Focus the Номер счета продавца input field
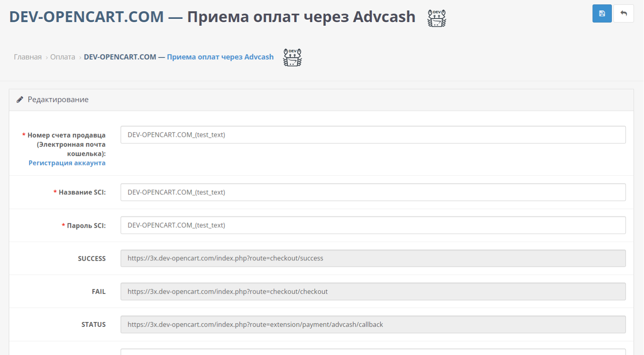This screenshot has height=355, width=644. (x=373, y=135)
